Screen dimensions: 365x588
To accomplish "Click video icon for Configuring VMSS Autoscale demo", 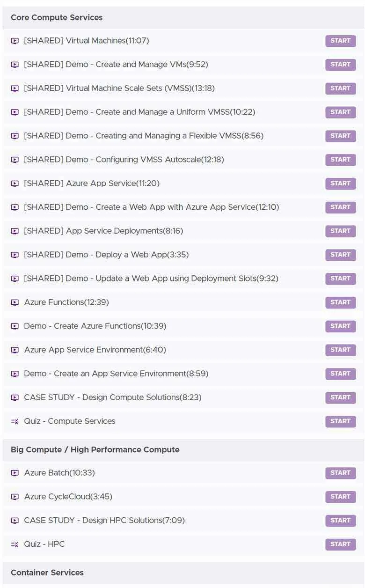I will click(x=15, y=160).
